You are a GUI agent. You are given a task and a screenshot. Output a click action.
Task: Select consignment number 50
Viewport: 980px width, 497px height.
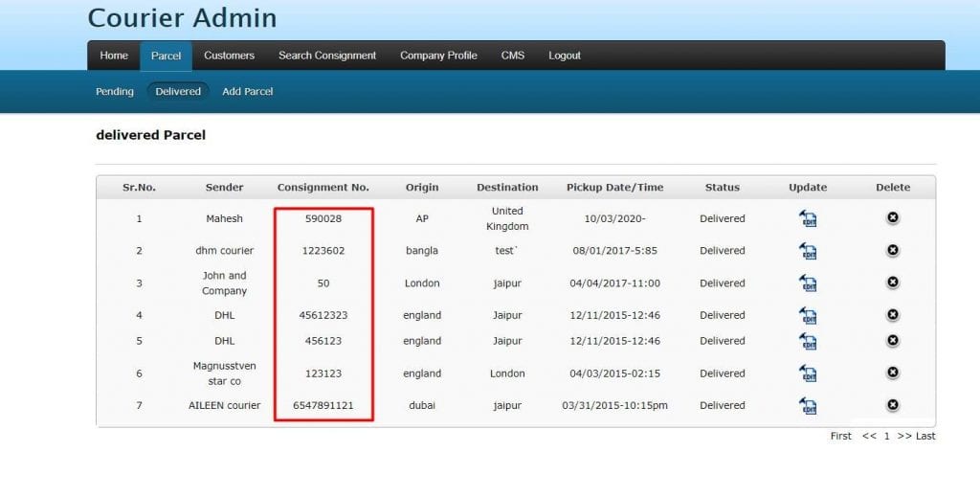click(x=323, y=283)
